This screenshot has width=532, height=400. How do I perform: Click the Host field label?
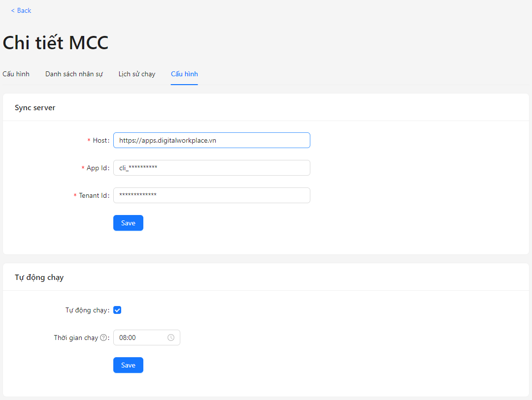(100, 140)
